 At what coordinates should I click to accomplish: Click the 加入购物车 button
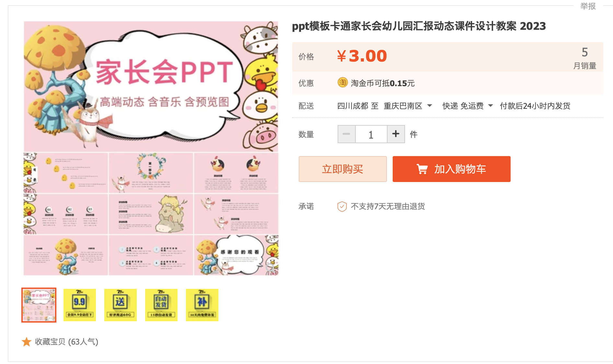pyautogui.click(x=452, y=169)
